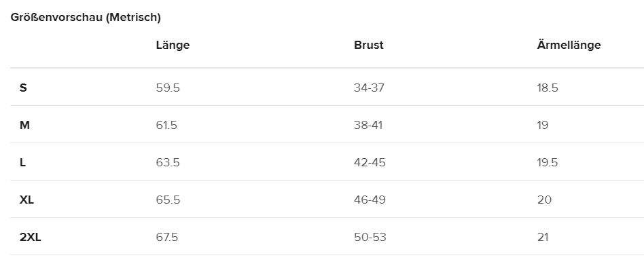644x279 pixels.
Task: Select the S size row label
Action: [23, 88]
